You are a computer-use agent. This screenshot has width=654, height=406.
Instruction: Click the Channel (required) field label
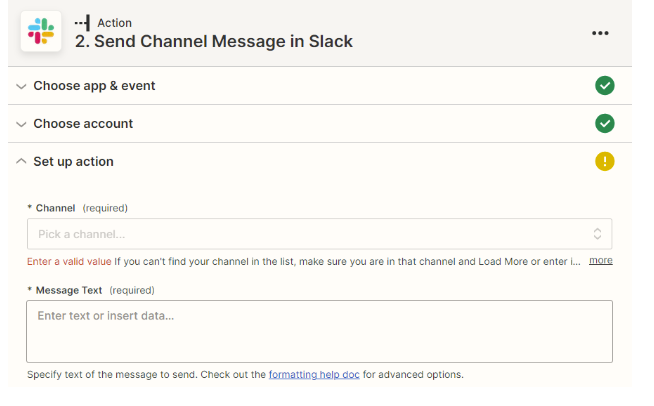coord(78,208)
